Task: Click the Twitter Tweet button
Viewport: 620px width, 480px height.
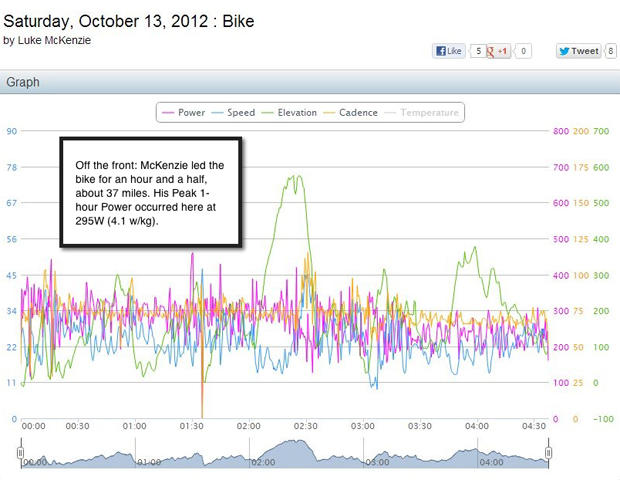Action: click(577, 51)
